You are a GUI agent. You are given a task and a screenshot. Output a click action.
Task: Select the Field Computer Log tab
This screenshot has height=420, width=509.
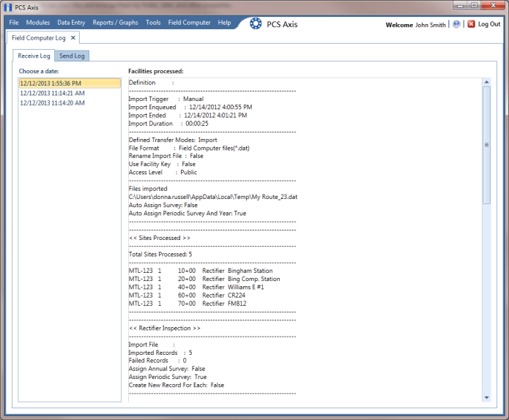click(39, 37)
